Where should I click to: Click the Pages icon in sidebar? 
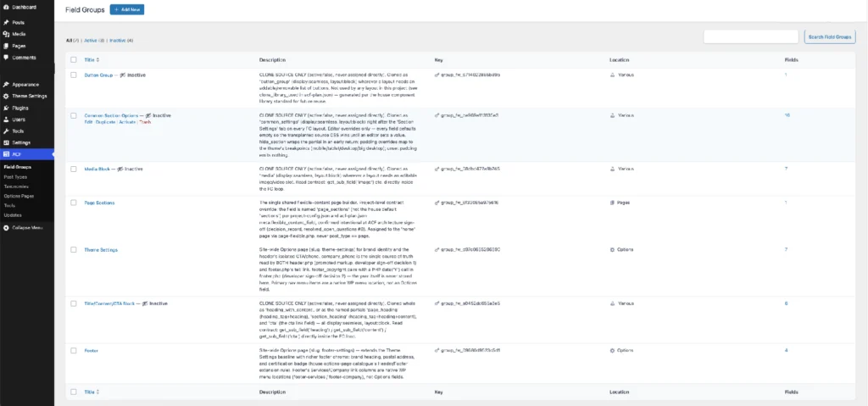click(x=6, y=46)
